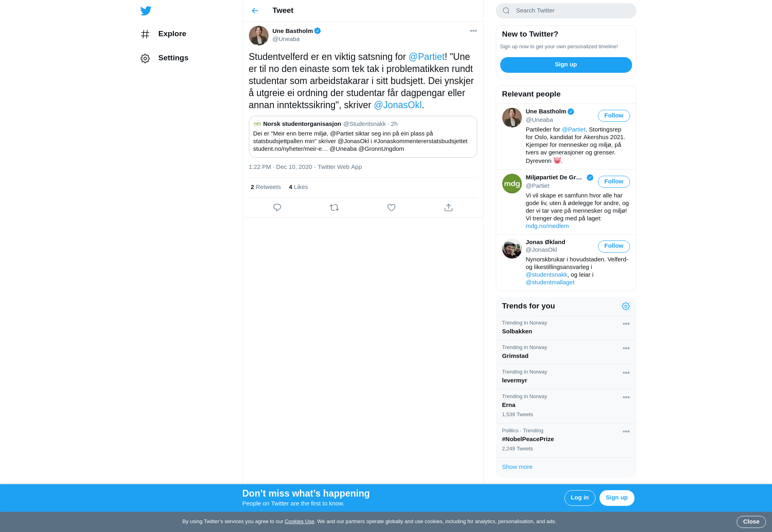Share the tweet using share icon

[x=448, y=207]
